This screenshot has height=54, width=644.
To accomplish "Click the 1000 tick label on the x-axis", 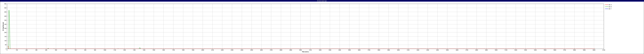I will coord(105,50).
